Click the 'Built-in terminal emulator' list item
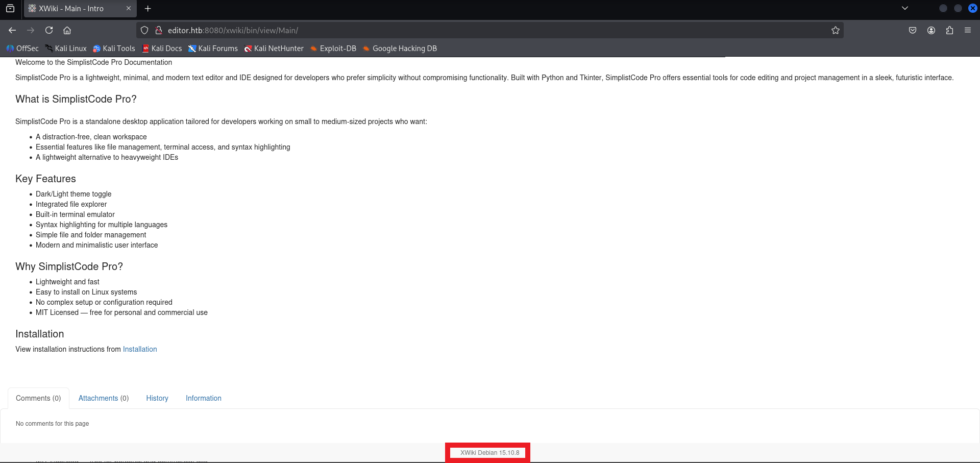This screenshot has width=980, height=463. [x=75, y=214]
